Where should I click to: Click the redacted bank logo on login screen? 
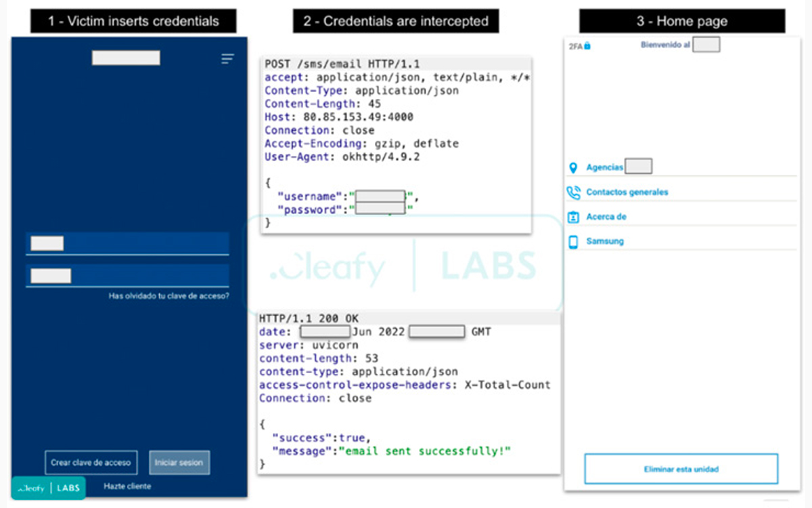pos(126,58)
